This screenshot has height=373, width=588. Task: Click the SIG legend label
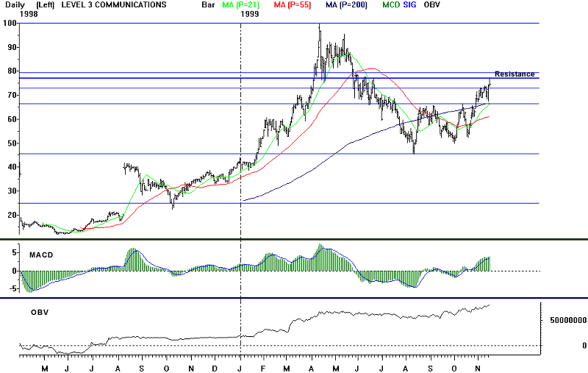409,5
